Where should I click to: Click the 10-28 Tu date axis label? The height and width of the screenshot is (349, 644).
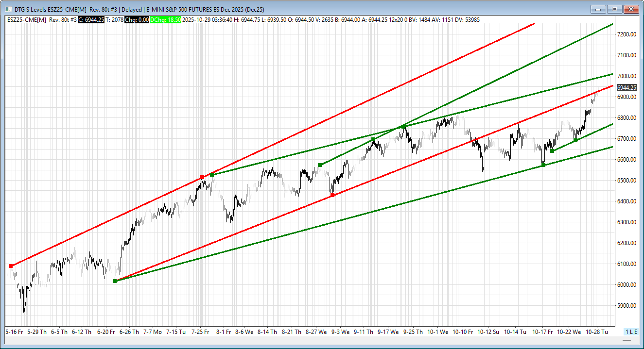pyautogui.click(x=598, y=332)
